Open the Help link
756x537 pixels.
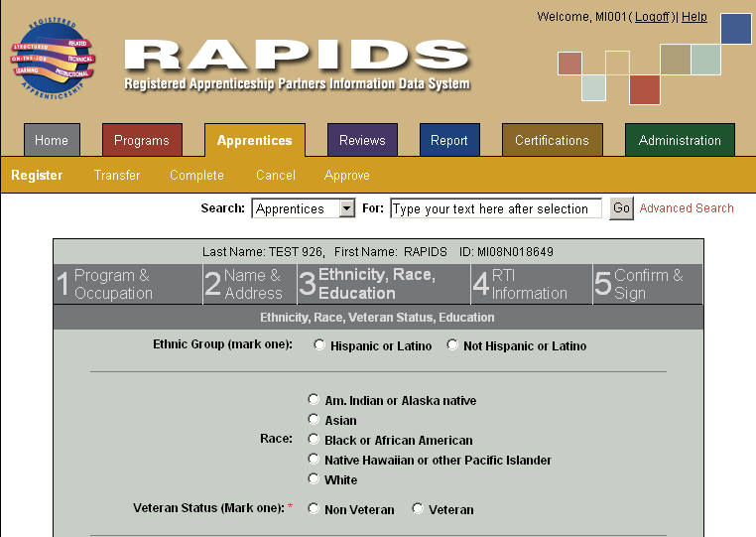(694, 17)
